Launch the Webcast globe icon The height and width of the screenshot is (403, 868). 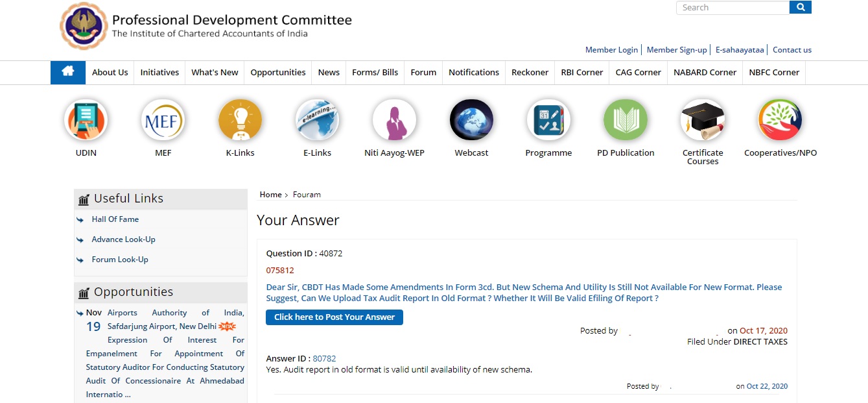click(471, 121)
